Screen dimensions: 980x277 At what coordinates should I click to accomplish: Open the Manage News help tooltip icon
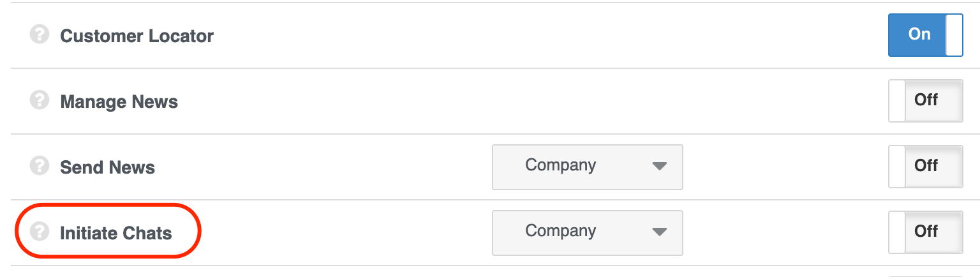click(40, 100)
